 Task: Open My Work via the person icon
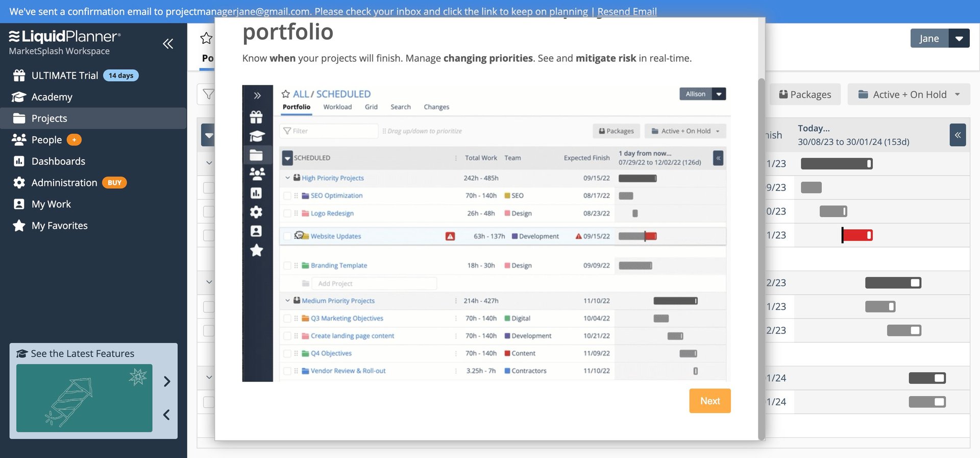[19, 204]
